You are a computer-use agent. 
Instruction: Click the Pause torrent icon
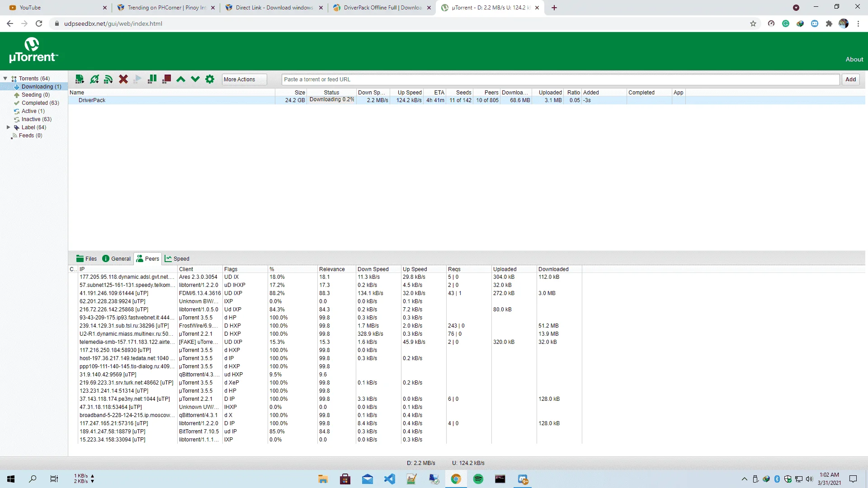[152, 79]
